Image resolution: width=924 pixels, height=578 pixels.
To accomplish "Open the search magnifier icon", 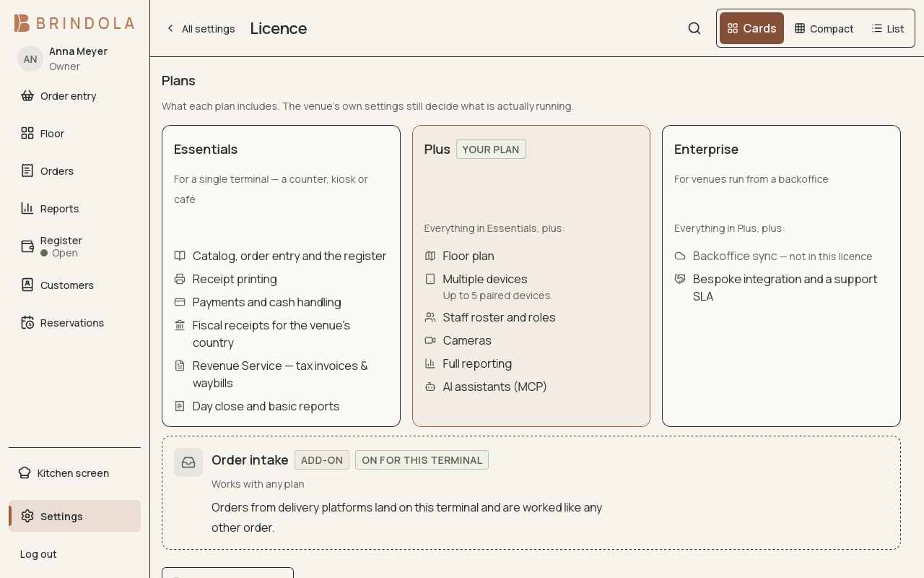I will pyautogui.click(x=694, y=28).
